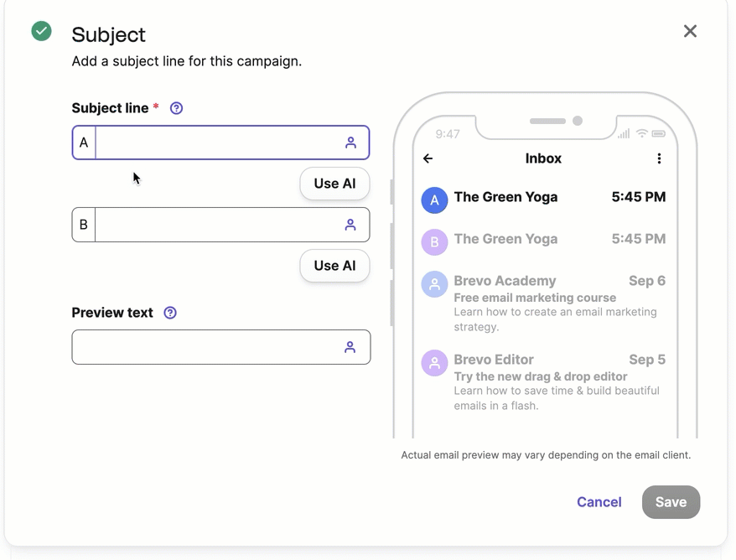
Task: Click personalization icon in subject line B
Action: click(350, 225)
